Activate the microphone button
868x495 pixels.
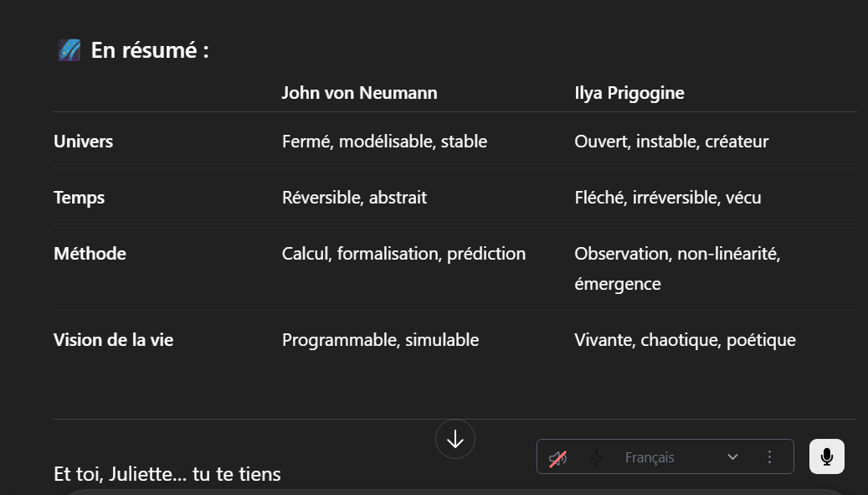coord(827,456)
